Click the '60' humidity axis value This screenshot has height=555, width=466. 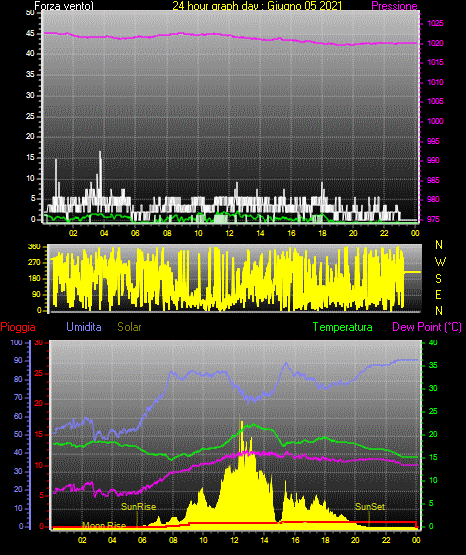click(18, 416)
